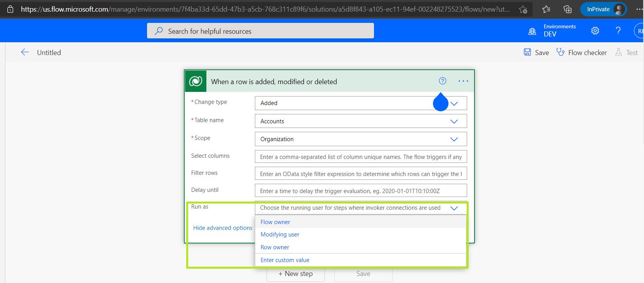The image size is (644, 283).
Task: Click the bottom Save button
Action: coord(364,274)
